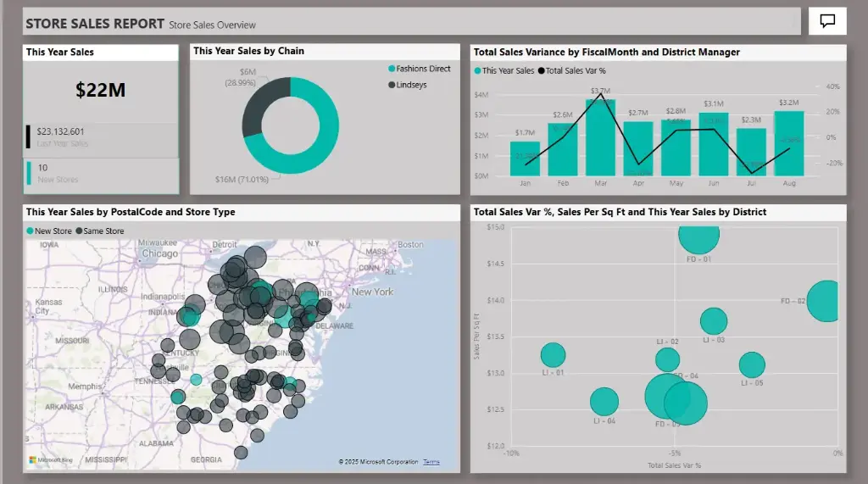The width and height of the screenshot is (868, 484).
Task: Highlight the dark Lindseys donut segment
Action: [x=255, y=106]
